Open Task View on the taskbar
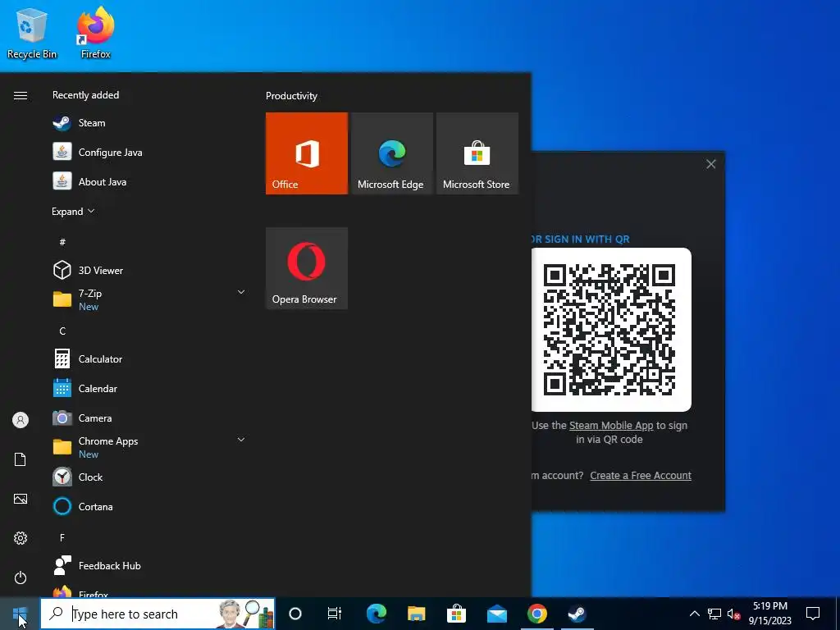 click(x=335, y=614)
